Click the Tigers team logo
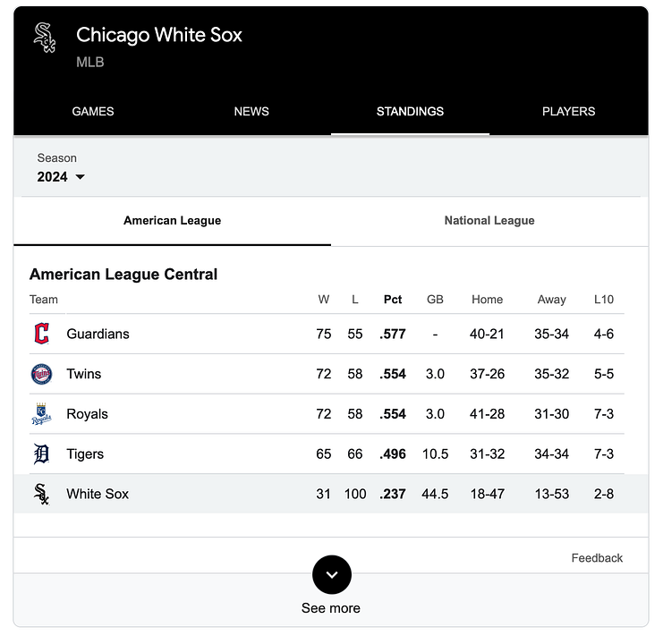This screenshot has width=663, height=644. click(x=41, y=453)
